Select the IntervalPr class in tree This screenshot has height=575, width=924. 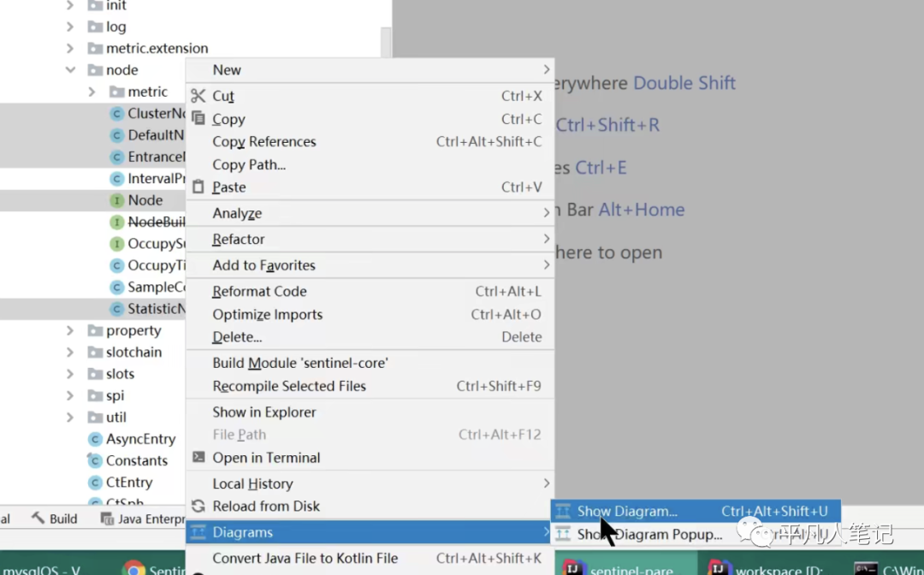point(157,179)
